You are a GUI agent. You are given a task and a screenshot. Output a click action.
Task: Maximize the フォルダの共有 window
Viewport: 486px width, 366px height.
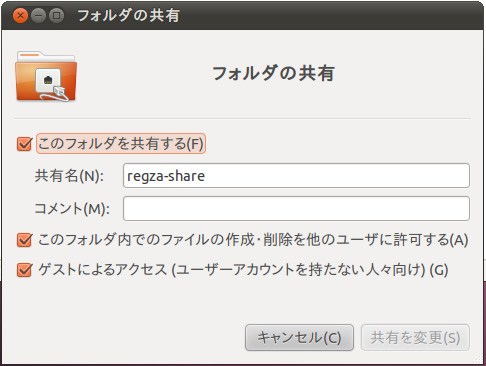click(x=56, y=15)
